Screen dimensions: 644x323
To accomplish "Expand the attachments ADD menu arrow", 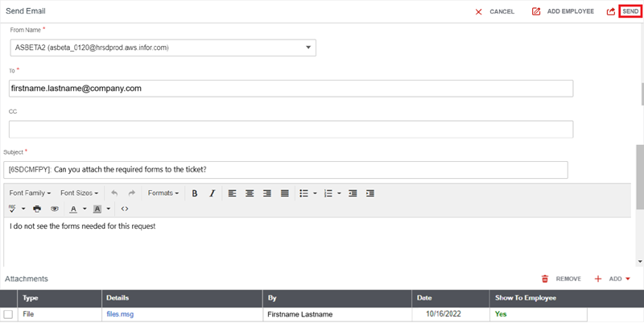I will [x=628, y=279].
